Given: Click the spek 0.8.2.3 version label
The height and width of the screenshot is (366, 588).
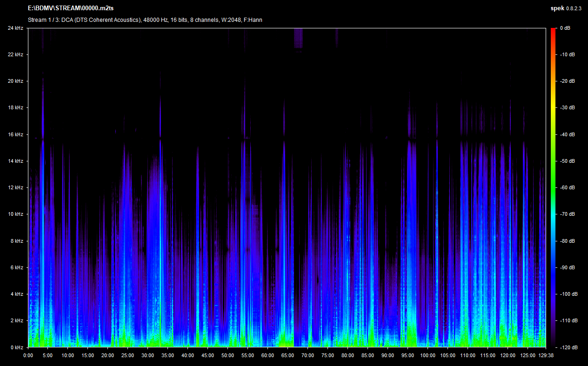Looking at the screenshot, I should pyautogui.click(x=567, y=8).
